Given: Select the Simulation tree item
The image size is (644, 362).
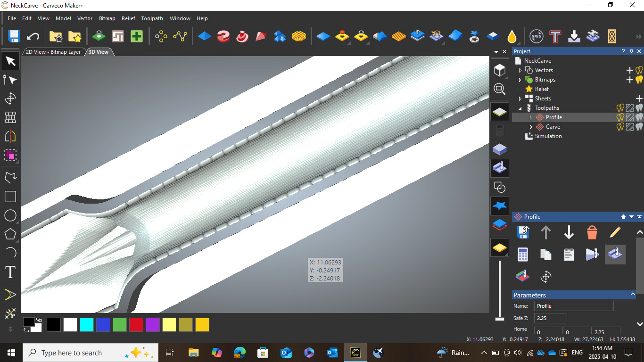Looking at the screenshot, I should click(x=548, y=136).
